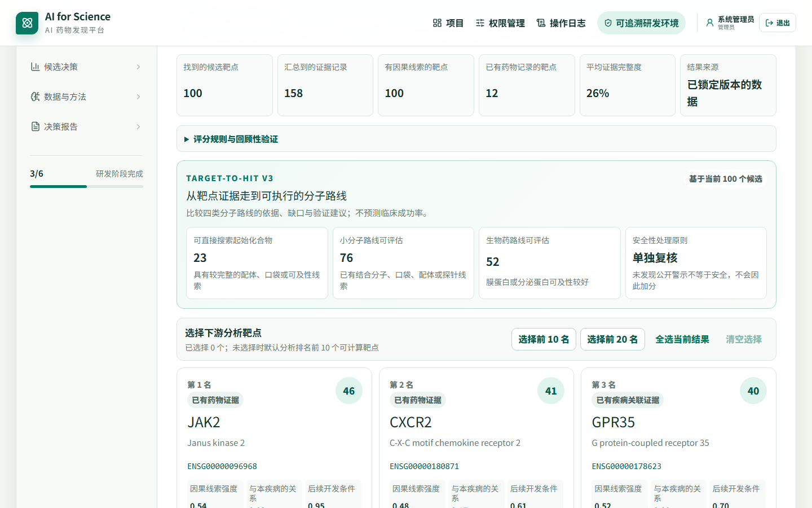Click ENSG00000096968 identifier

222,466
